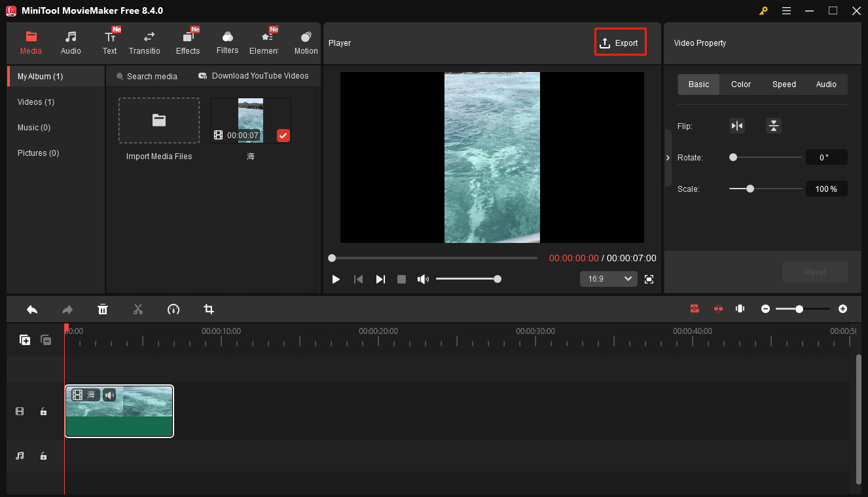Collapse the Video Property panel with the chevron

[667, 158]
